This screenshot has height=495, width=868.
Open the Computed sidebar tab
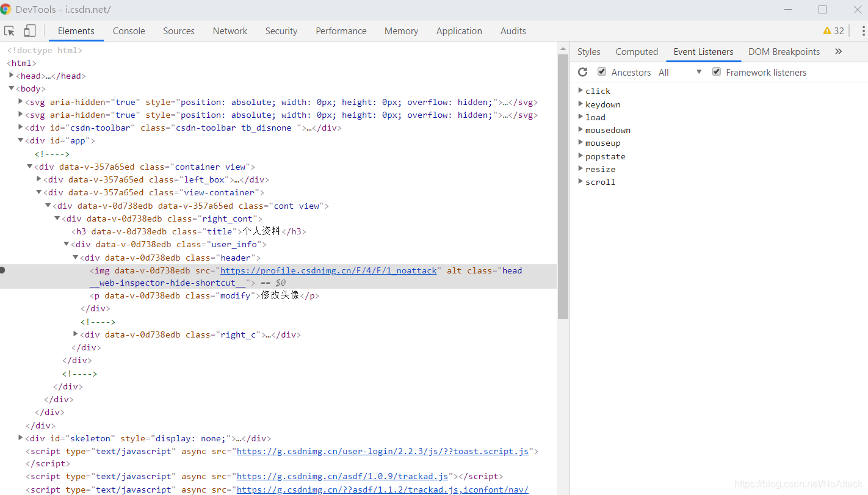click(x=637, y=52)
